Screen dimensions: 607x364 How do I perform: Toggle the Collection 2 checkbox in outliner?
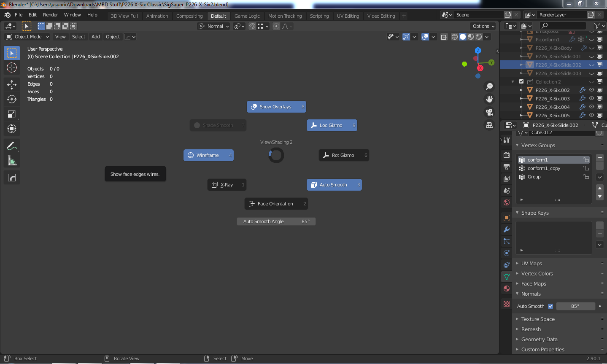[521, 82]
